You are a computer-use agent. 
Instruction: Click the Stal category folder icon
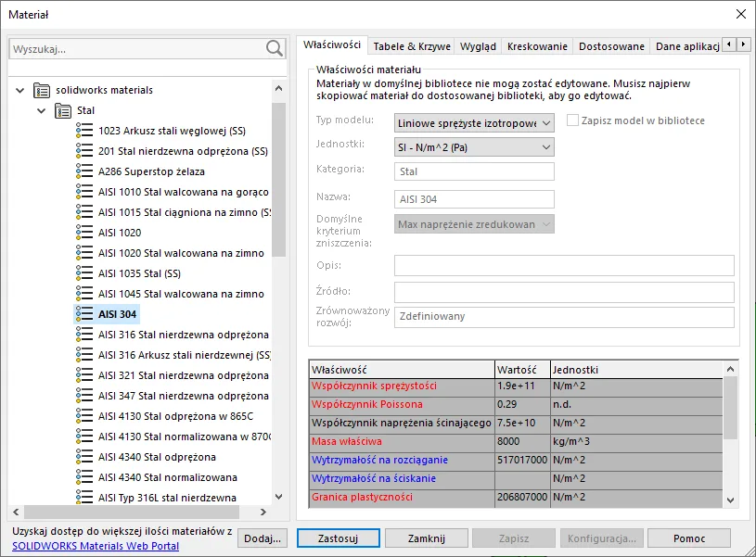pos(63,110)
